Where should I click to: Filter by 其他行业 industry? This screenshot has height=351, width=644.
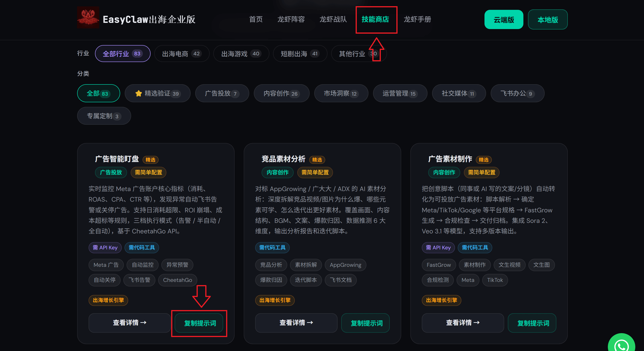point(359,54)
